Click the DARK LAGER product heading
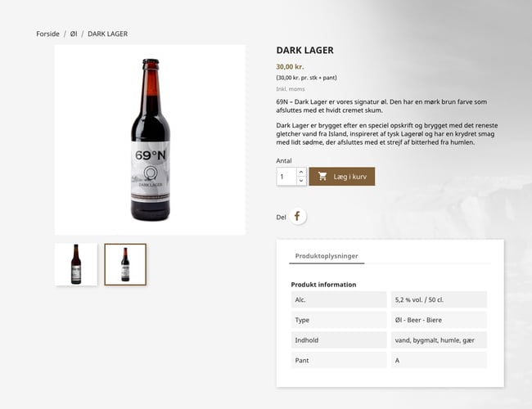The image size is (532, 409). coord(304,50)
